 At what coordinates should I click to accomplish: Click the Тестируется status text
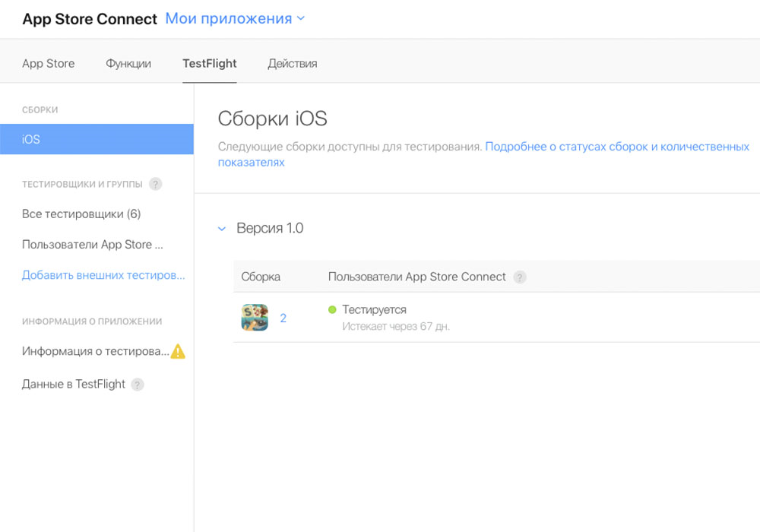point(374,309)
